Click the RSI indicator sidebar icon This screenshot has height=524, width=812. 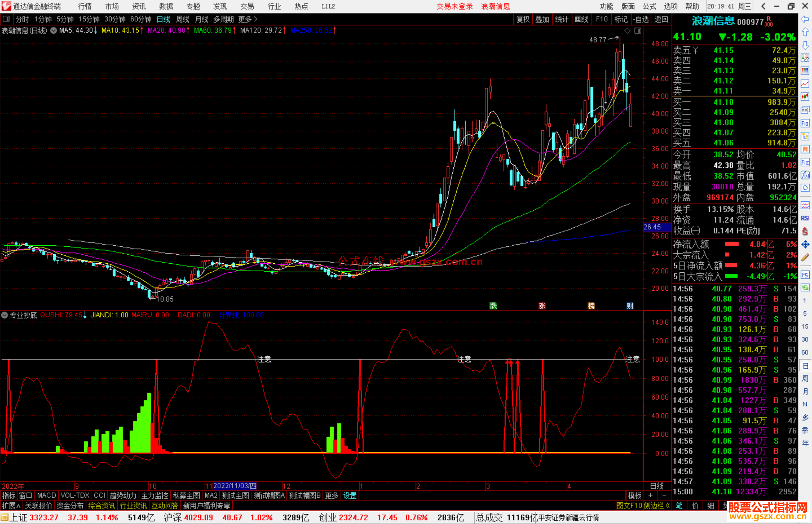805,218
